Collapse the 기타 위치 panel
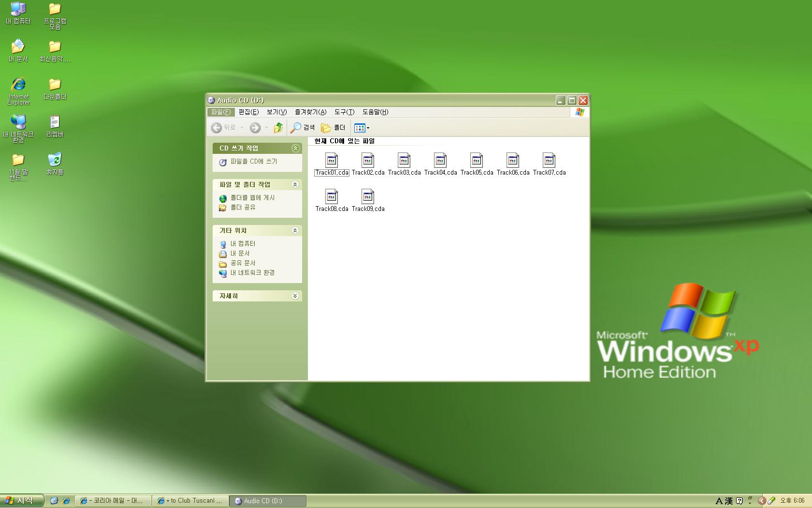Image resolution: width=812 pixels, height=508 pixels. pyautogui.click(x=295, y=230)
